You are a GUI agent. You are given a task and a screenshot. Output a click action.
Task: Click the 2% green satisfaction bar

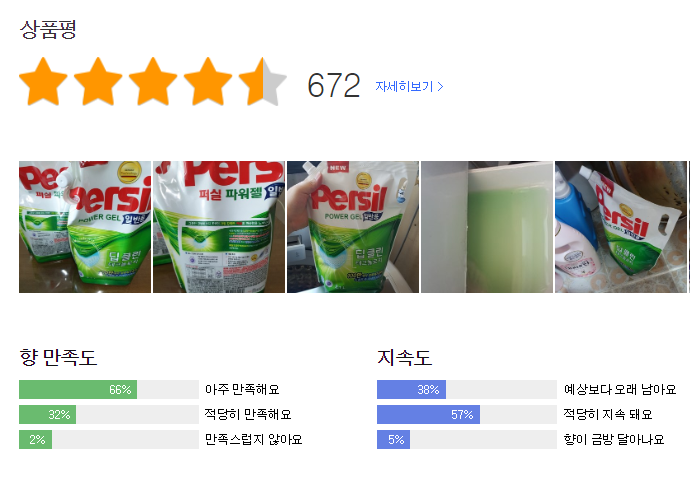pyautogui.click(x=35, y=439)
